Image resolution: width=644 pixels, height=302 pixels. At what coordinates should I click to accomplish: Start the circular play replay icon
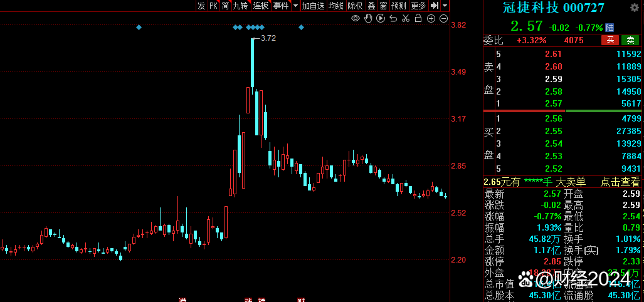(x=381, y=18)
